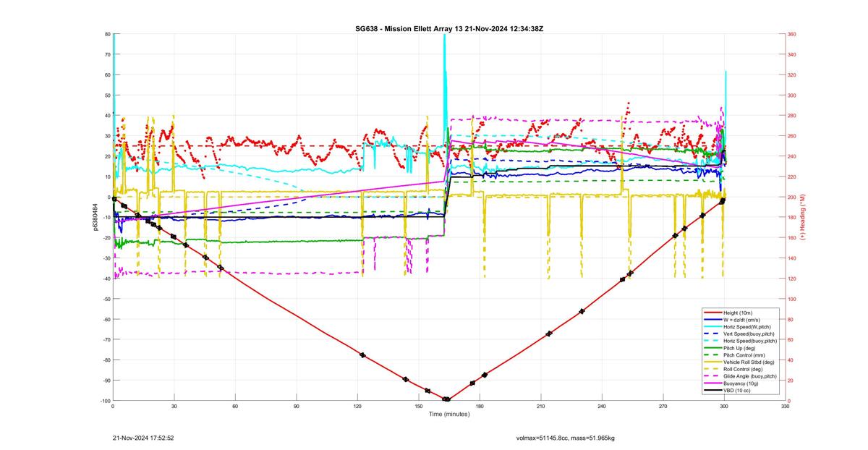The height and width of the screenshot is (450, 868).
Task: Click the right axis tick label '100'
Action: point(793,299)
